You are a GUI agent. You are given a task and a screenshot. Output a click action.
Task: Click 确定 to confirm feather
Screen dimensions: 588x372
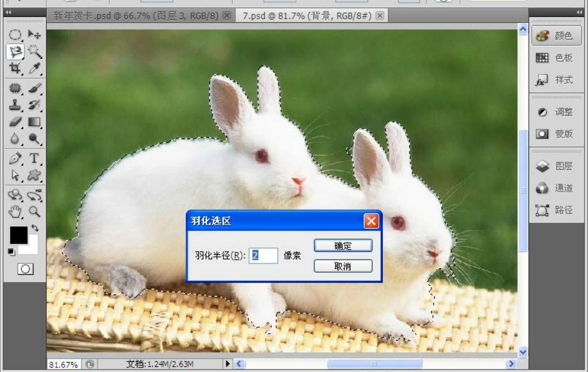(343, 246)
